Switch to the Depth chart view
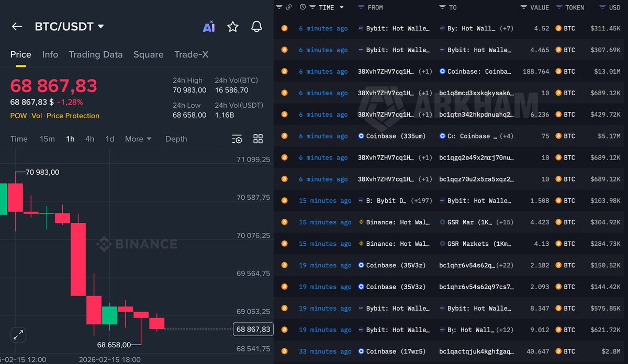The width and height of the screenshot is (628, 364). pyautogui.click(x=176, y=139)
